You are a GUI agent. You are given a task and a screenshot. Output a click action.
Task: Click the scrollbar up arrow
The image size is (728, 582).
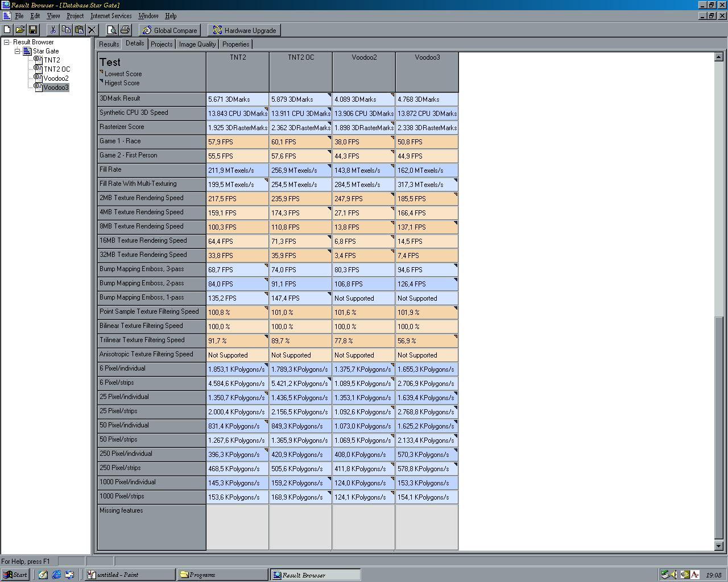pos(718,57)
